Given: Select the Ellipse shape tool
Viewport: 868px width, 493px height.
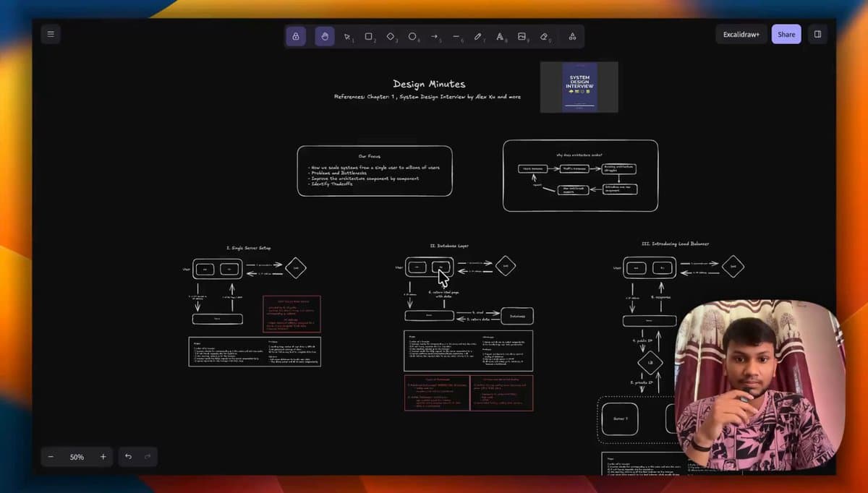Looking at the screenshot, I should (x=413, y=36).
